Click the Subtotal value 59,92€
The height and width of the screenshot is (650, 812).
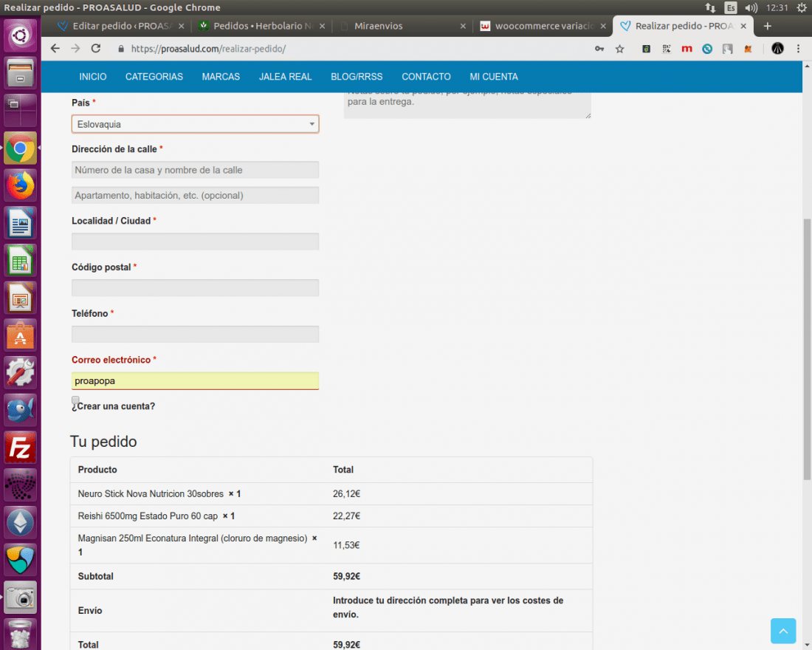tap(346, 576)
